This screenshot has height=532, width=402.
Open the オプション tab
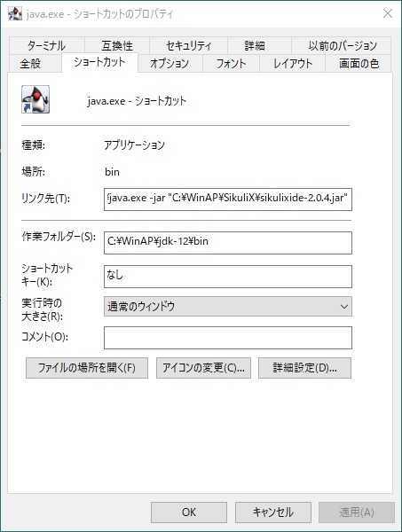(x=169, y=63)
